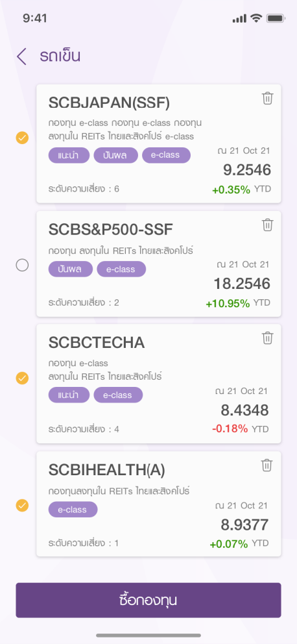Tap the battery indicator in status bar

276,18
